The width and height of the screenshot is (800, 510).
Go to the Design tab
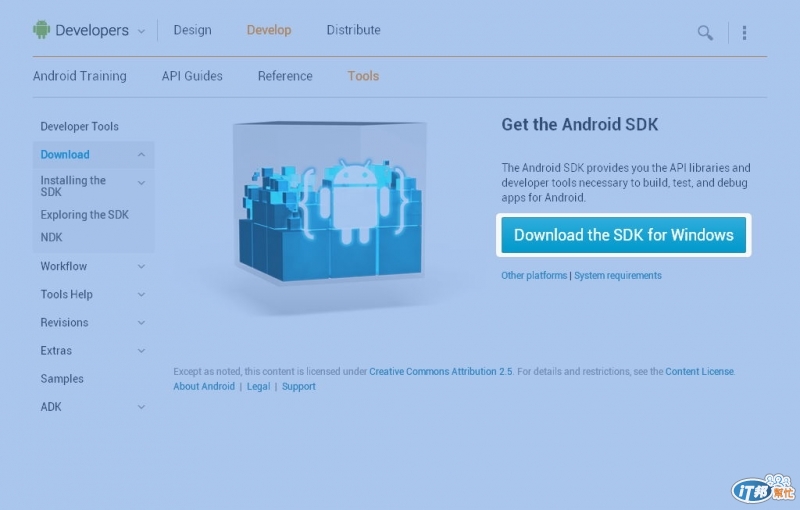coord(192,30)
